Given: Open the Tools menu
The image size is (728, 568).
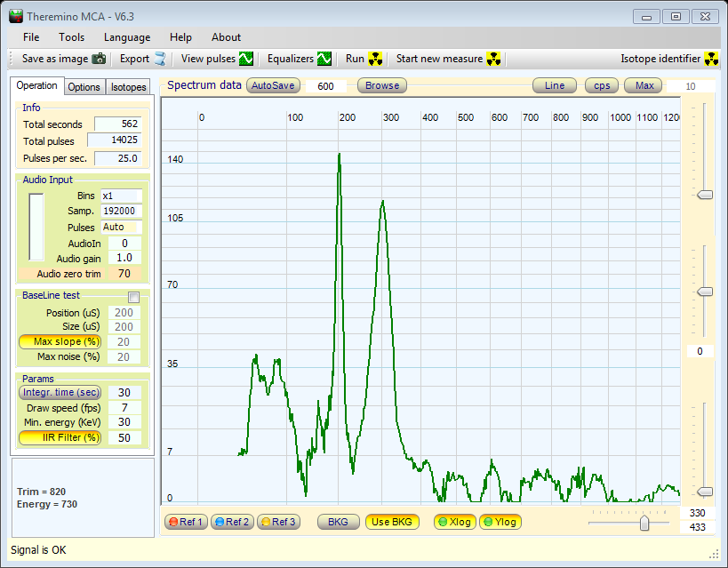Looking at the screenshot, I should pyautogui.click(x=72, y=37).
